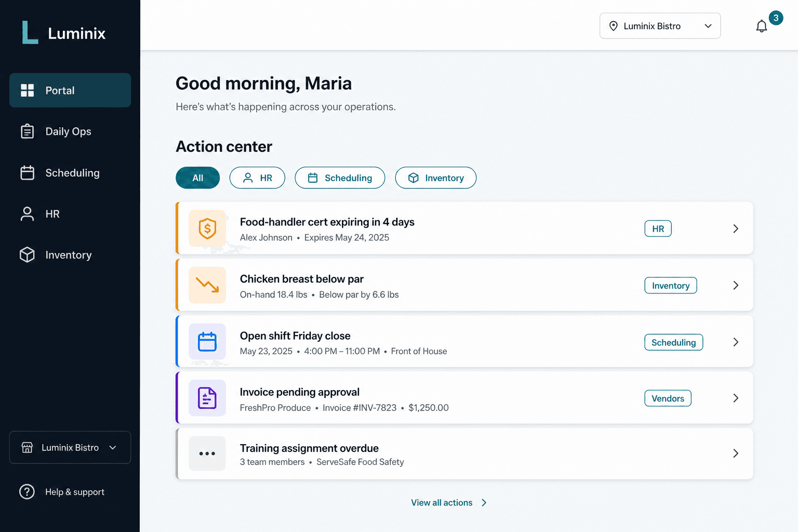
Task: Filter actions by Scheduling chip
Action: coord(340,178)
